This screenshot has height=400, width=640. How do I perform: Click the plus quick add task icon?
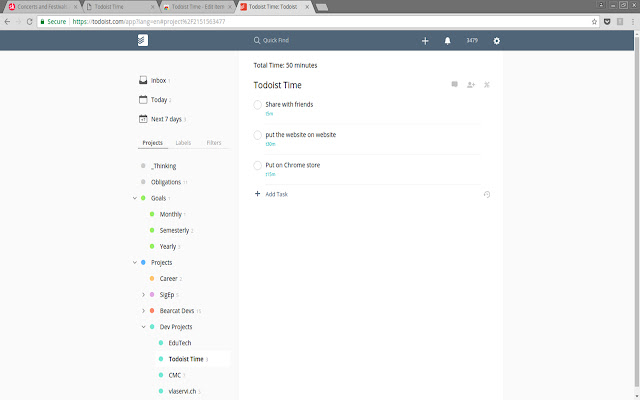coord(425,41)
